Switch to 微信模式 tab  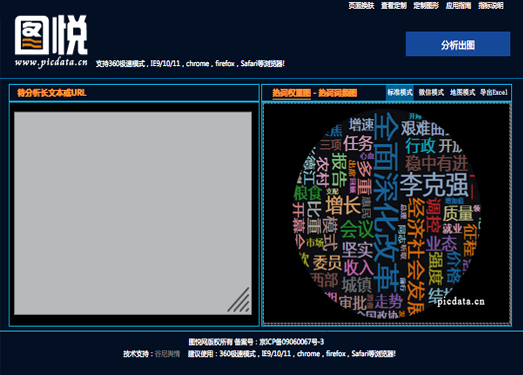point(431,92)
